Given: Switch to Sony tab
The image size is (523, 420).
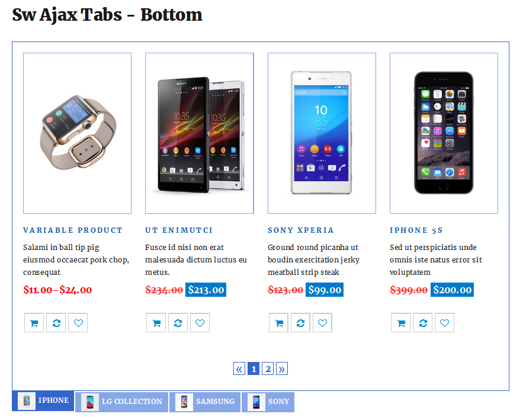Looking at the screenshot, I should click(x=268, y=402).
